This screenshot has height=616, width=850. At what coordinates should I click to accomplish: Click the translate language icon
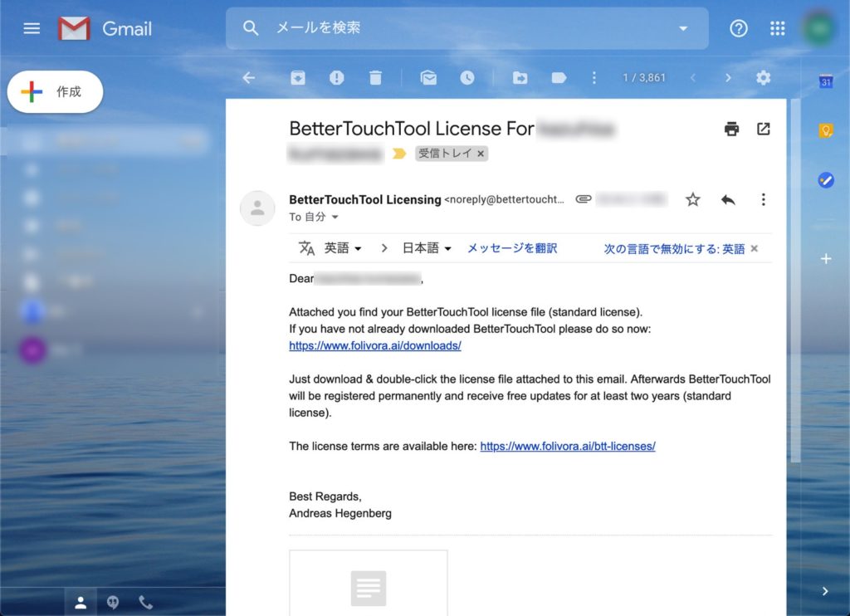(306, 247)
